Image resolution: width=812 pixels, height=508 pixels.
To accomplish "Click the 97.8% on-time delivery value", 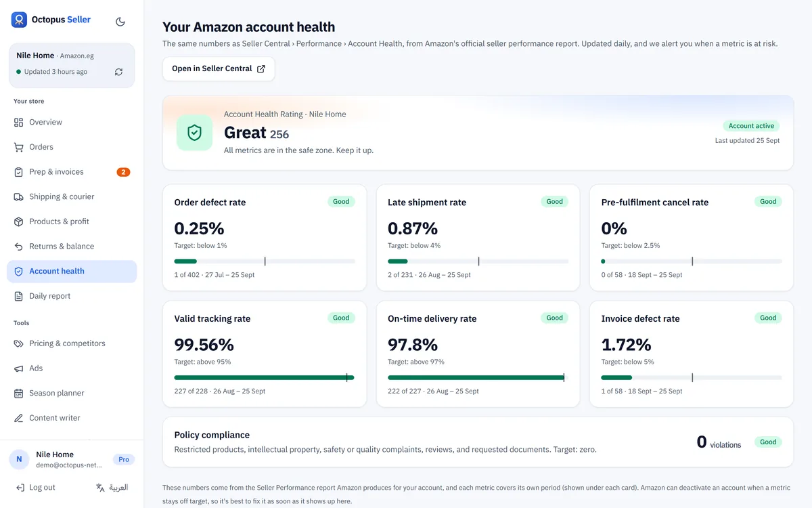I will pos(413,345).
